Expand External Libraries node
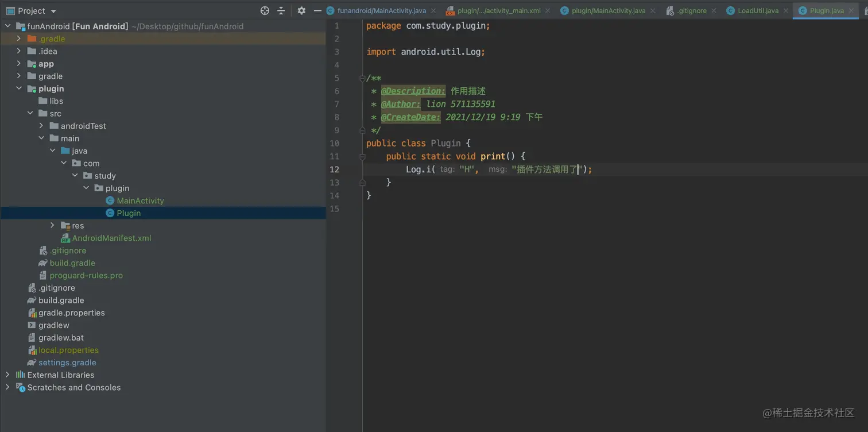 pyautogui.click(x=8, y=375)
